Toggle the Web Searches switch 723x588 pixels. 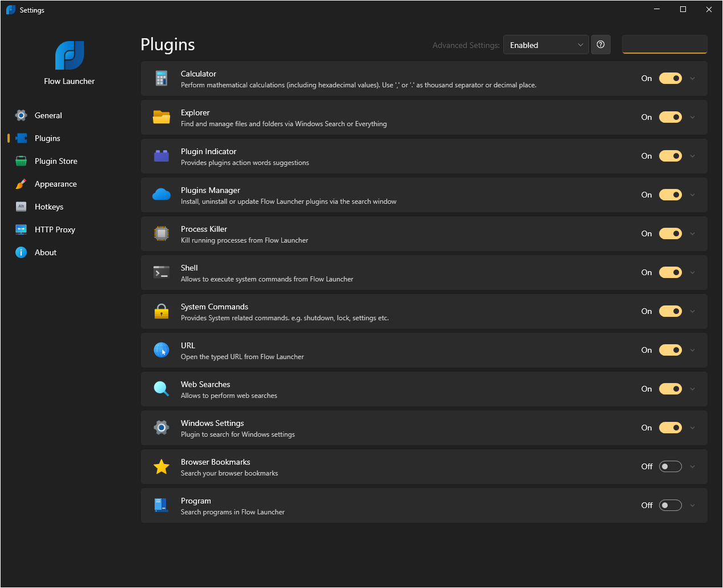point(671,389)
